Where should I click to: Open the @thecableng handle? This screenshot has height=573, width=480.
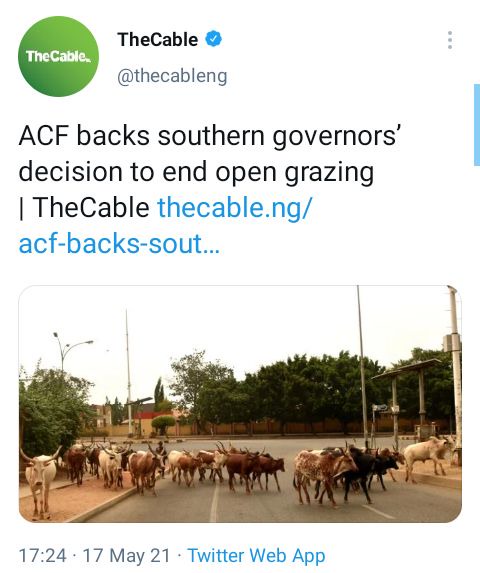(x=172, y=76)
